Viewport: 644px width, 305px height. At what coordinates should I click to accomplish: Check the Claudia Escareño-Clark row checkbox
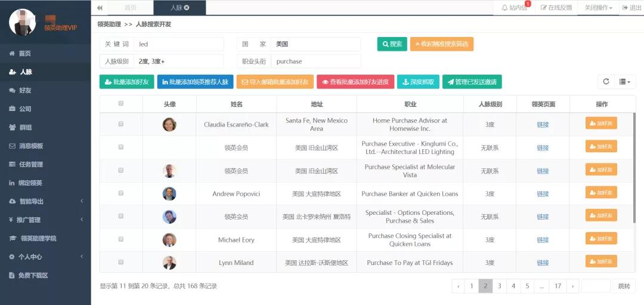[x=120, y=124]
